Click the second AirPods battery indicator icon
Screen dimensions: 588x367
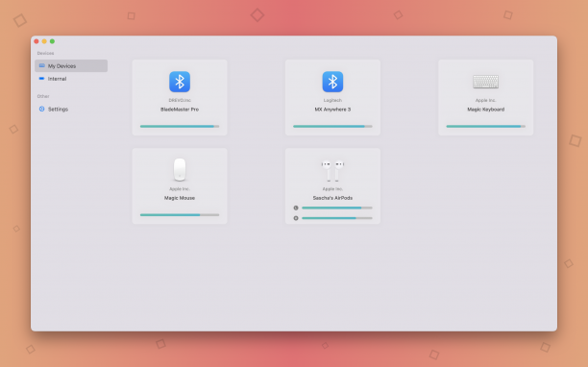tap(296, 218)
